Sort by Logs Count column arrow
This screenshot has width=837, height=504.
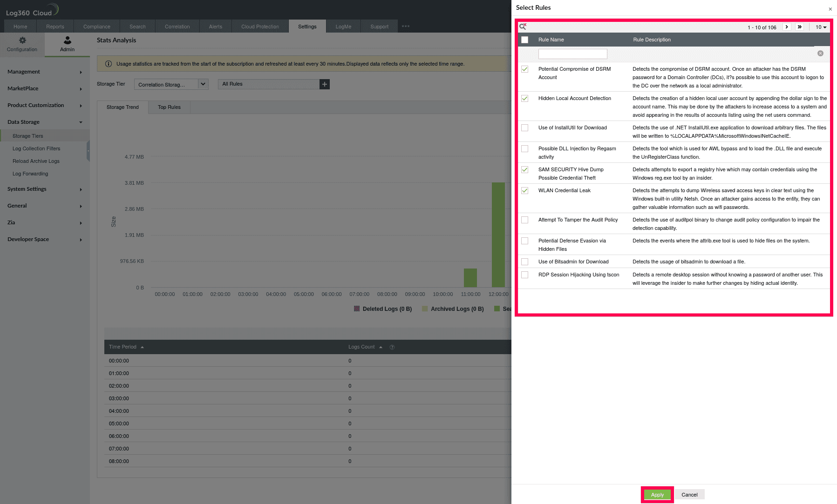pyautogui.click(x=381, y=347)
